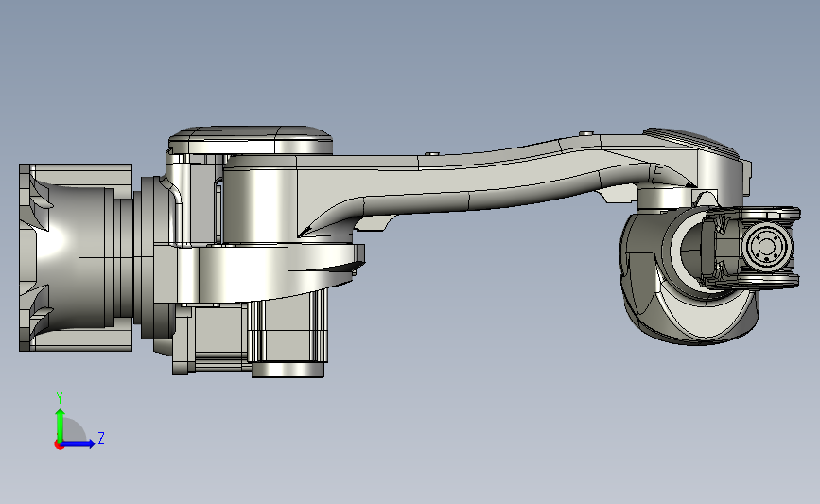Click the green Y axis arrow on triad
The image size is (820, 504).
coord(61,426)
